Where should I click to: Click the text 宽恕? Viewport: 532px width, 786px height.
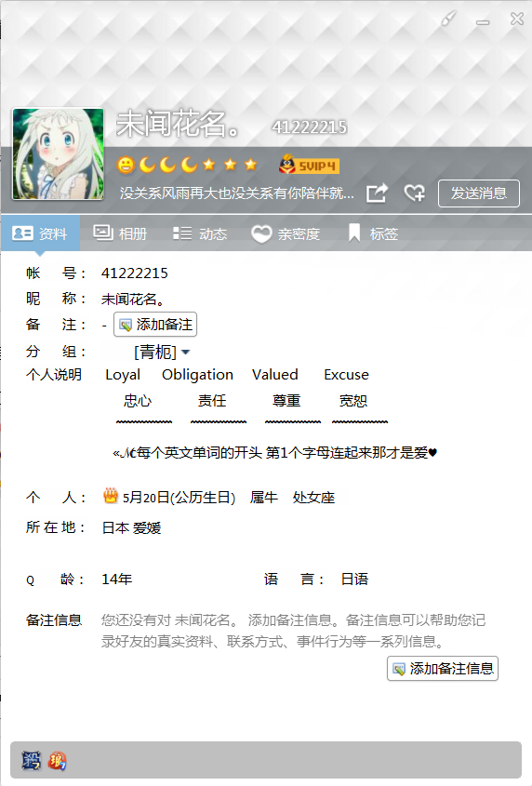point(353,401)
